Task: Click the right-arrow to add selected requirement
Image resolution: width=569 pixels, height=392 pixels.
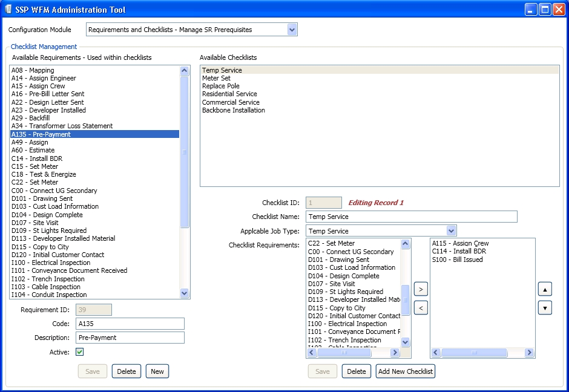Action: tap(419, 289)
